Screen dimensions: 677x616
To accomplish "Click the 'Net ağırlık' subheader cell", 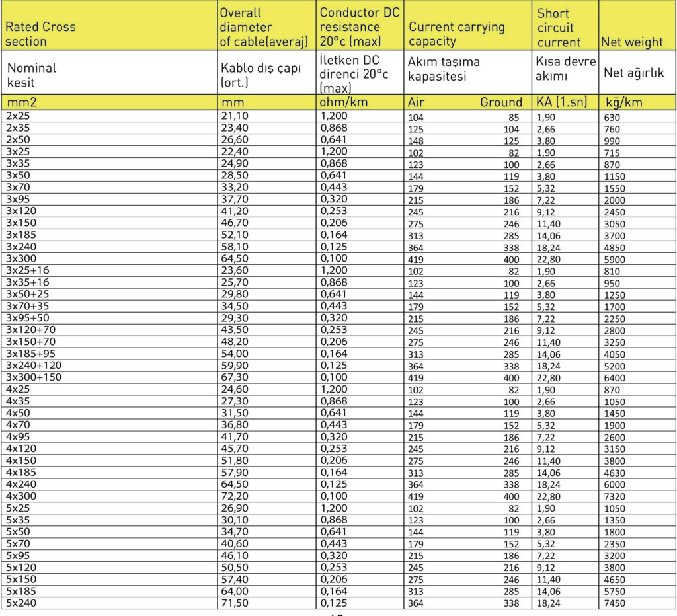I will pyautogui.click(x=633, y=73).
